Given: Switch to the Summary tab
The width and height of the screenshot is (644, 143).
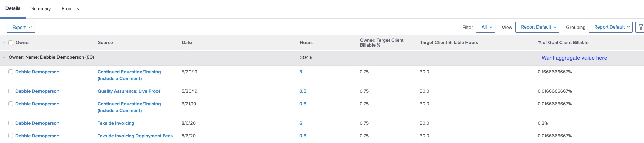Looking at the screenshot, I should (x=41, y=8).
